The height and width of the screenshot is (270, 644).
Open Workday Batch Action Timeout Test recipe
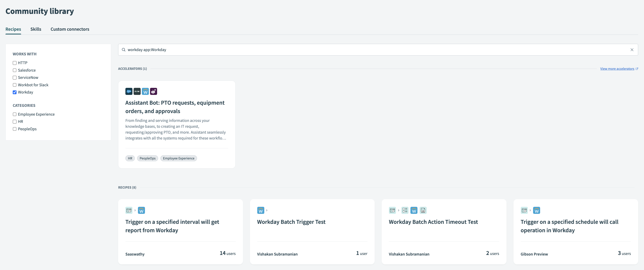click(x=433, y=222)
